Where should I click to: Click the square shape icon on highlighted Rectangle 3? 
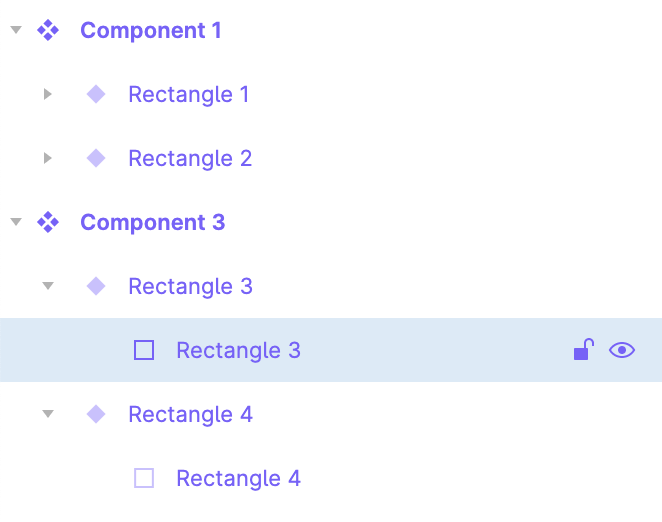click(x=144, y=350)
